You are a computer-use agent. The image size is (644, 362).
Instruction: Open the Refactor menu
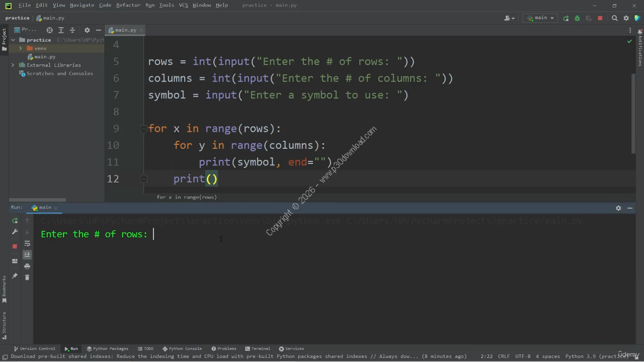[x=128, y=5]
